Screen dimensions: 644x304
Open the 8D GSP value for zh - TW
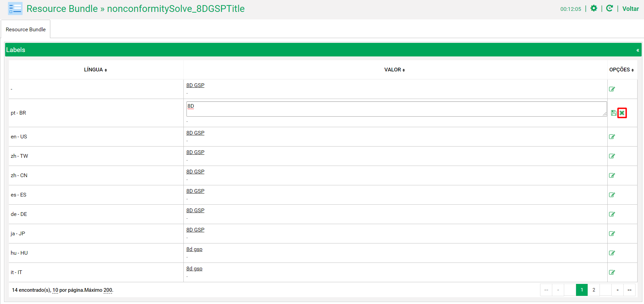tap(195, 152)
